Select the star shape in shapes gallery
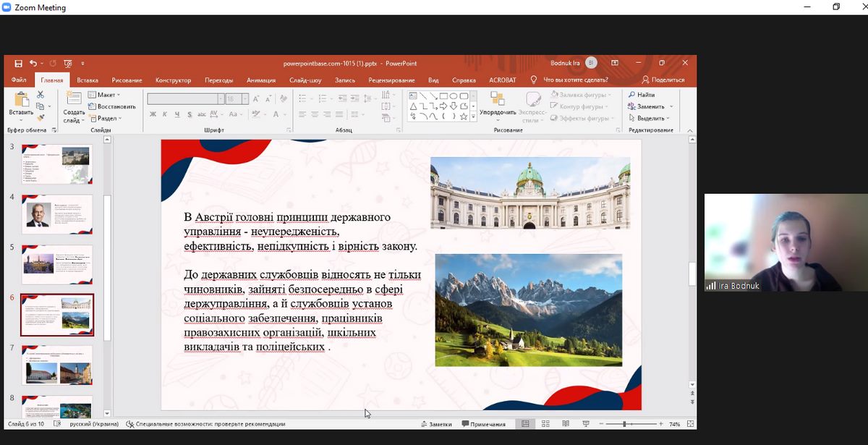Screen dimensions: 868x445 tap(464, 116)
